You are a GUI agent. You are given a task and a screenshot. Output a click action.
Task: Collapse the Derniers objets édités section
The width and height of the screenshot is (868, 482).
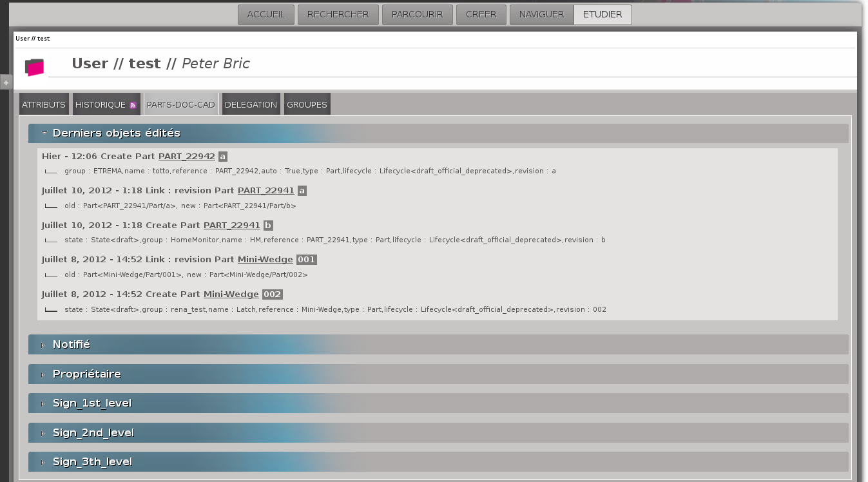click(438, 133)
